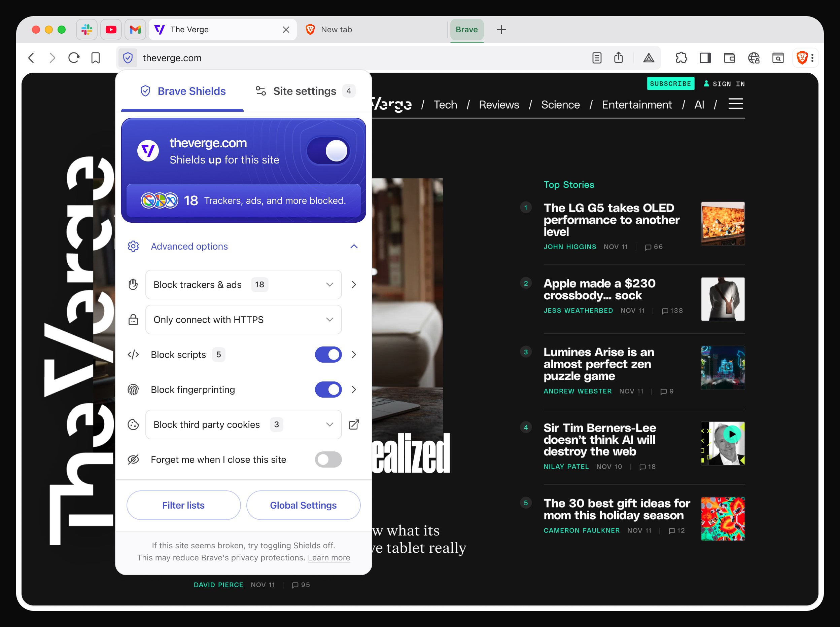Viewport: 840px width, 627px height.
Task: Click the share icon in address bar
Action: [619, 58]
